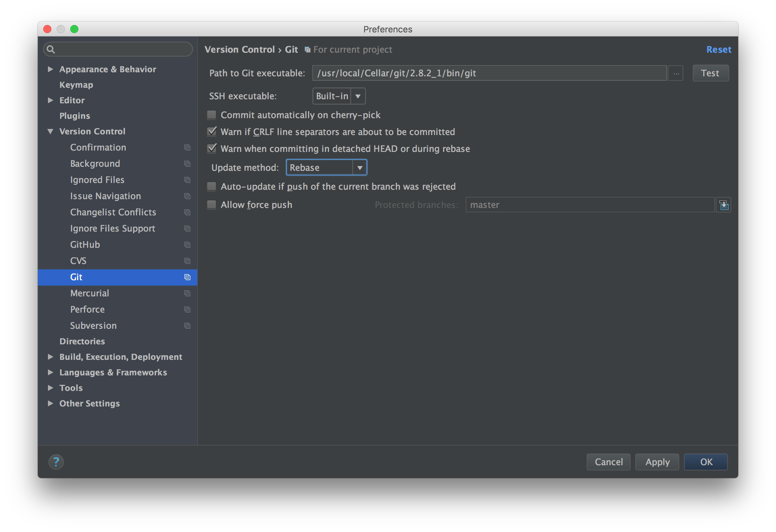
Task: Expand Build, Execution, Deployment section
Action: click(x=50, y=357)
